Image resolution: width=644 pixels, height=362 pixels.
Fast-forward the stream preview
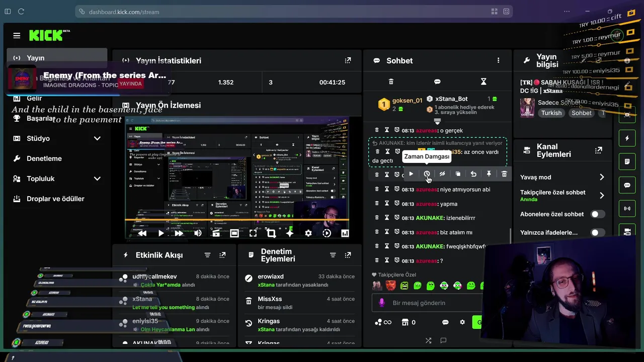click(179, 233)
